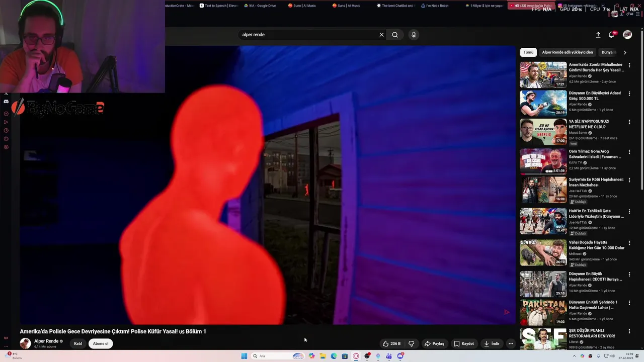
Task: Click the 'Abone ol' subscribe button
Action: pos(101,344)
